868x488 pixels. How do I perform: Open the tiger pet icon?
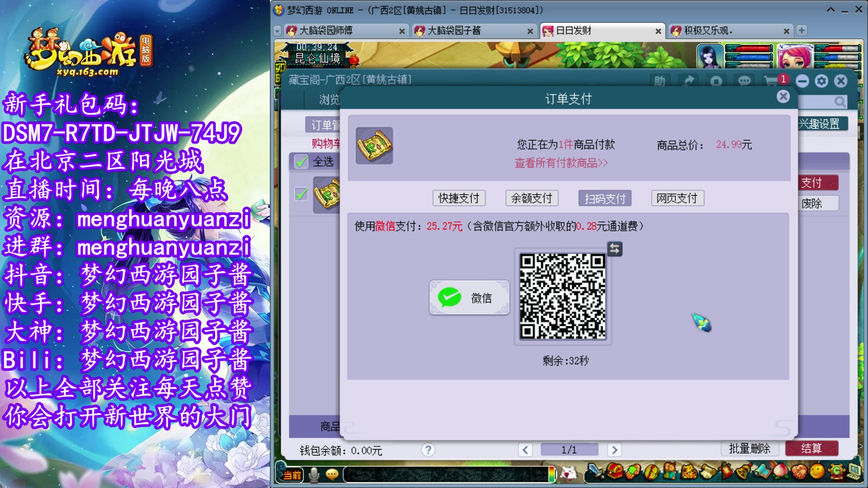coord(689,471)
